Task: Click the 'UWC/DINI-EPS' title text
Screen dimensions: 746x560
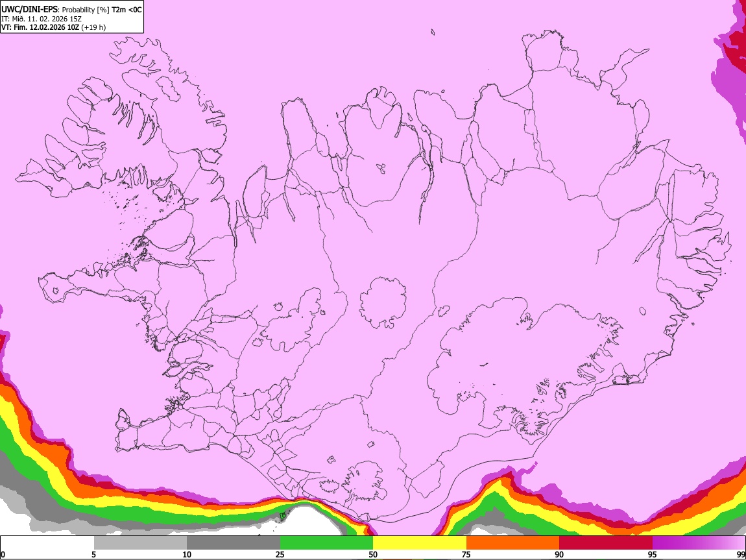Action: click(29, 10)
